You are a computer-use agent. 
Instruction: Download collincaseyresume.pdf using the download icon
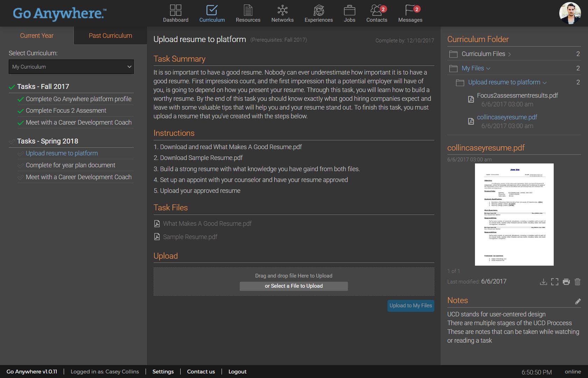click(x=543, y=282)
